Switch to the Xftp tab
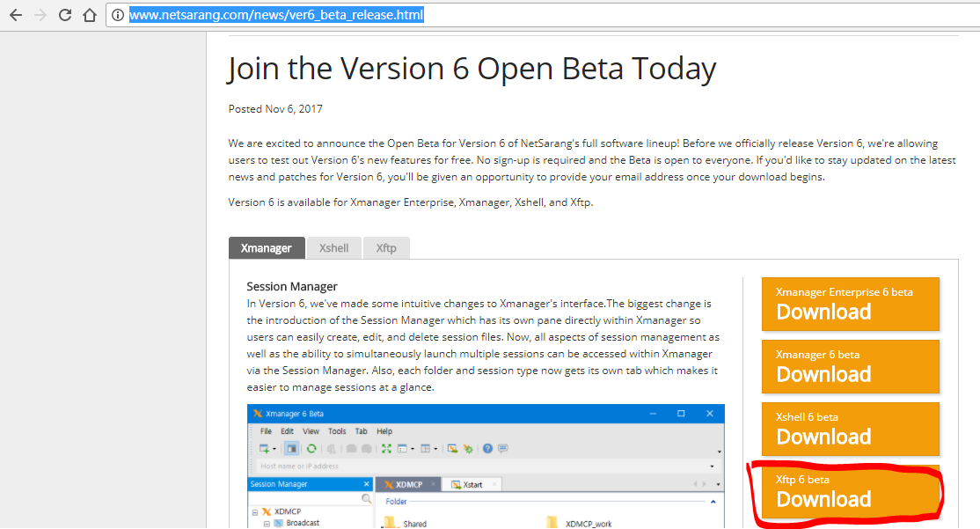 pyautogui.click(x=386, y=247)
